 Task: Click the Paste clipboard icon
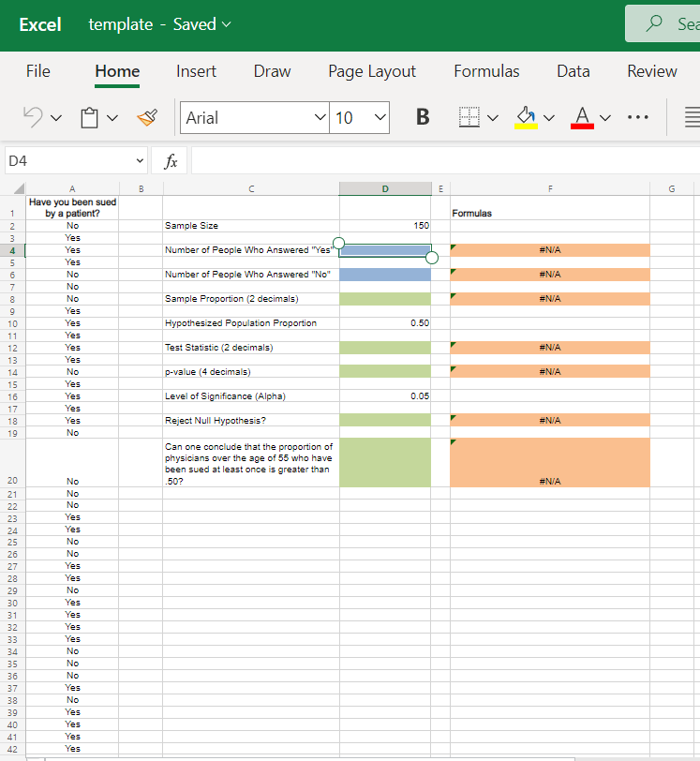pyautogui.click(x=90, y=117)
